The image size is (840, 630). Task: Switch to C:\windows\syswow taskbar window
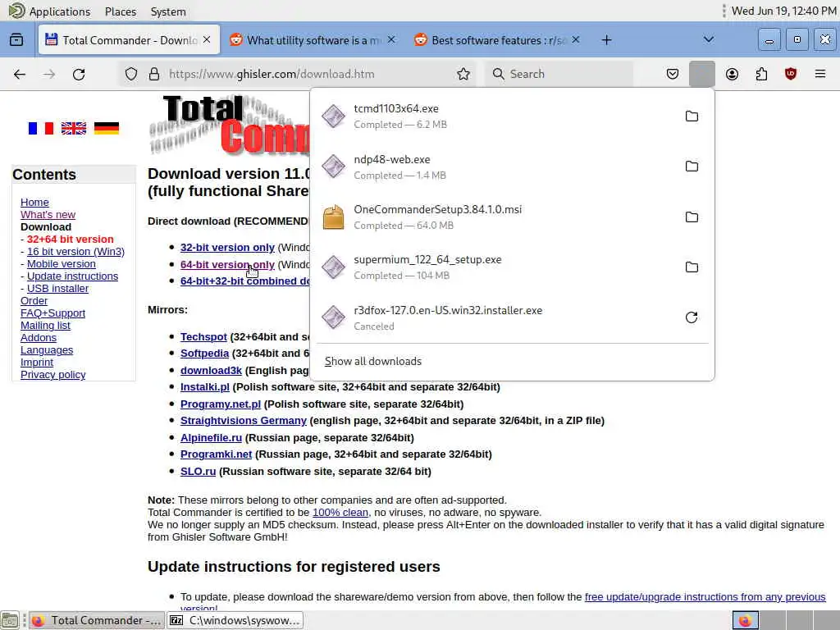coord(235,620)
